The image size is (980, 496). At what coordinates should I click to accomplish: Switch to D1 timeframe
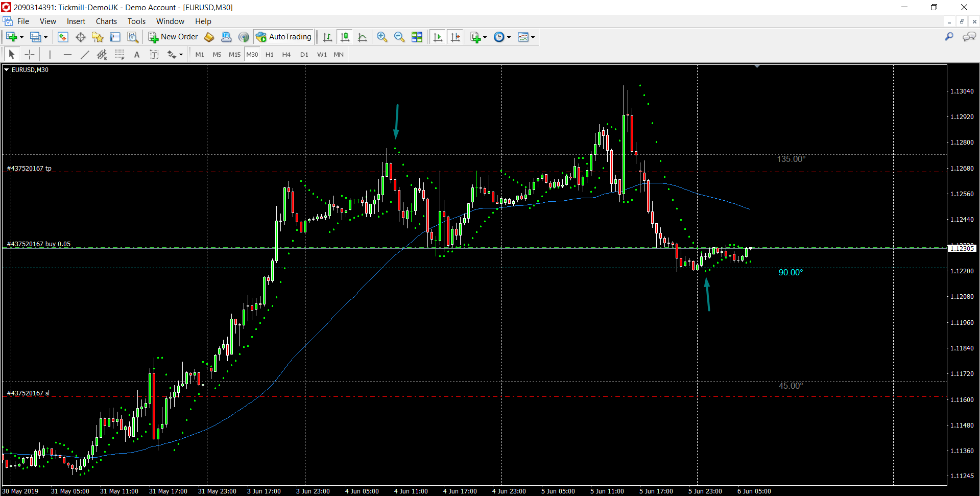pyautogui.click(x=304, y=55)
